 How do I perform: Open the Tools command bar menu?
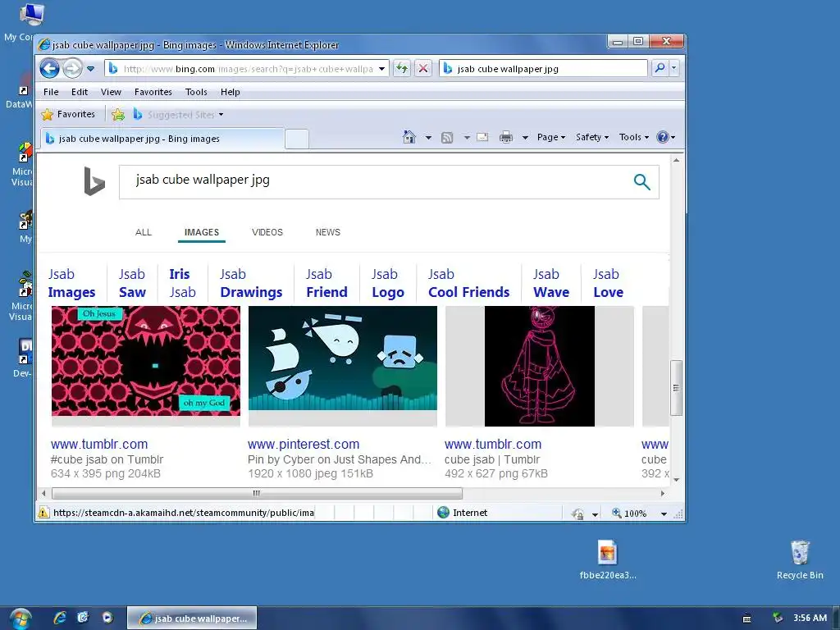point(634,137)
